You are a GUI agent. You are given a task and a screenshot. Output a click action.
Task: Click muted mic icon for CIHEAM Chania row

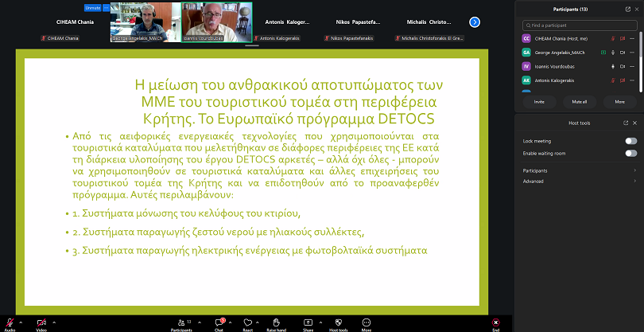(x=613, y=39)
